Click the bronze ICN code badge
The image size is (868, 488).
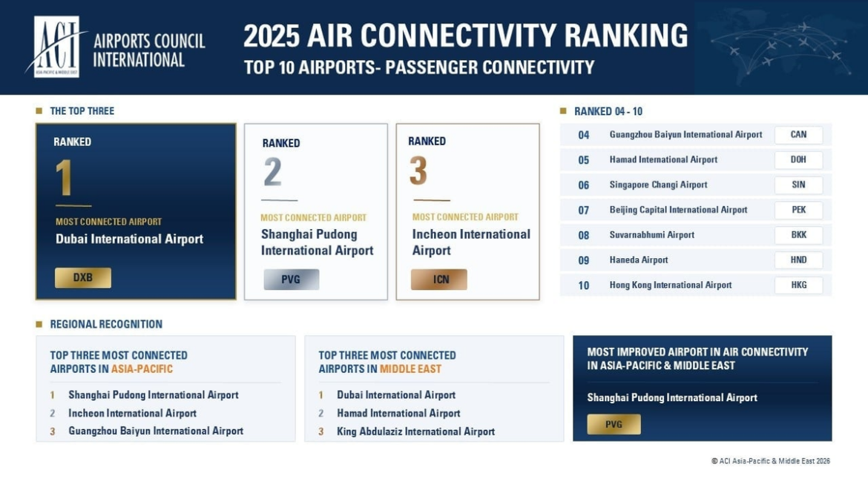coord(439,280)
